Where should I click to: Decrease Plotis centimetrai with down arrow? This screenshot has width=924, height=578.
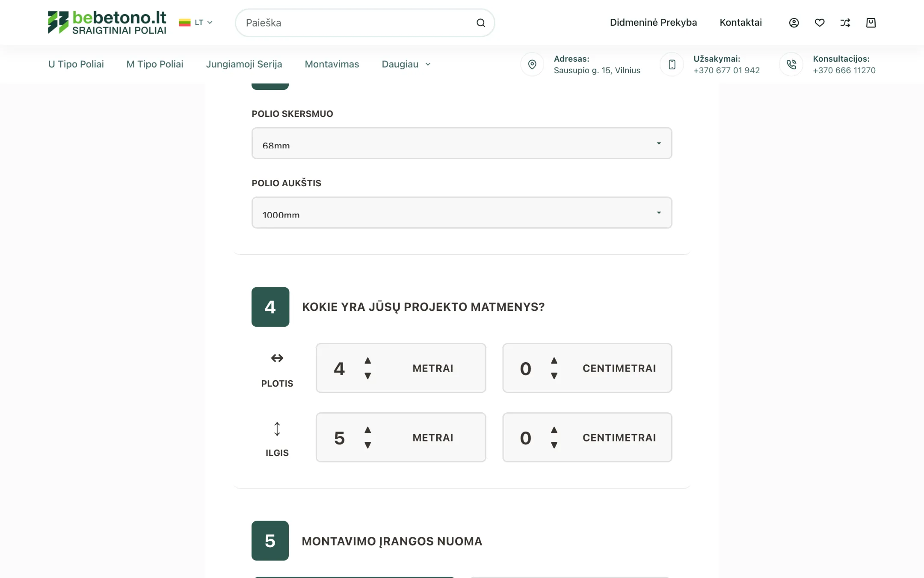[554, 376]
